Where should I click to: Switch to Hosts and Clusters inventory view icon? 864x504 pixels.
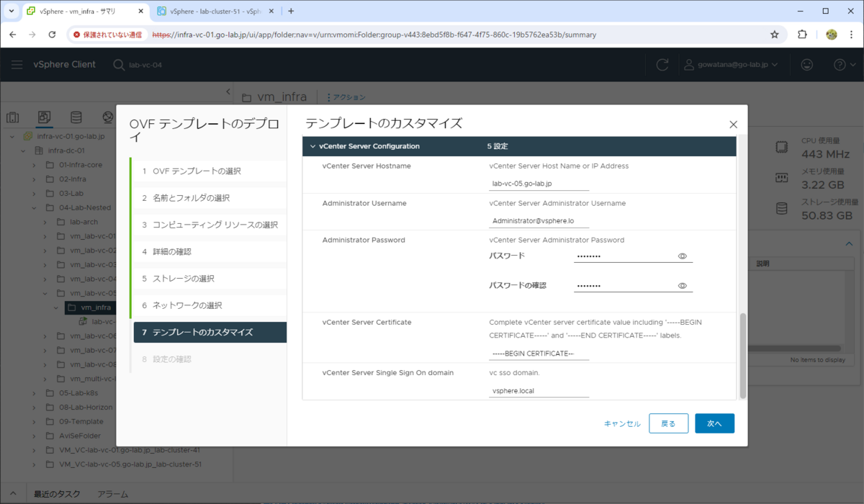[x=12, y=117]
